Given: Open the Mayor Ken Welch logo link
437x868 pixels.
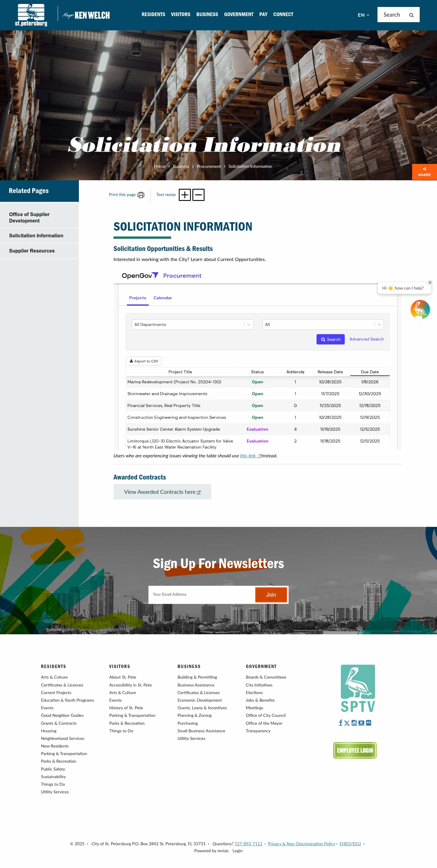Looking at the screenshot, I should pyautogui.click(x=86, y=15).
